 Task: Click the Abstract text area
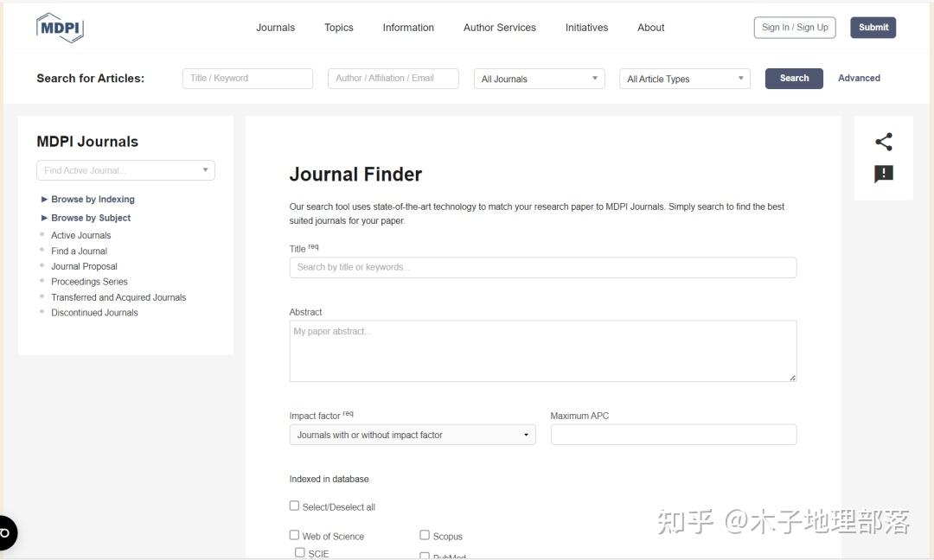pos(542,351)
